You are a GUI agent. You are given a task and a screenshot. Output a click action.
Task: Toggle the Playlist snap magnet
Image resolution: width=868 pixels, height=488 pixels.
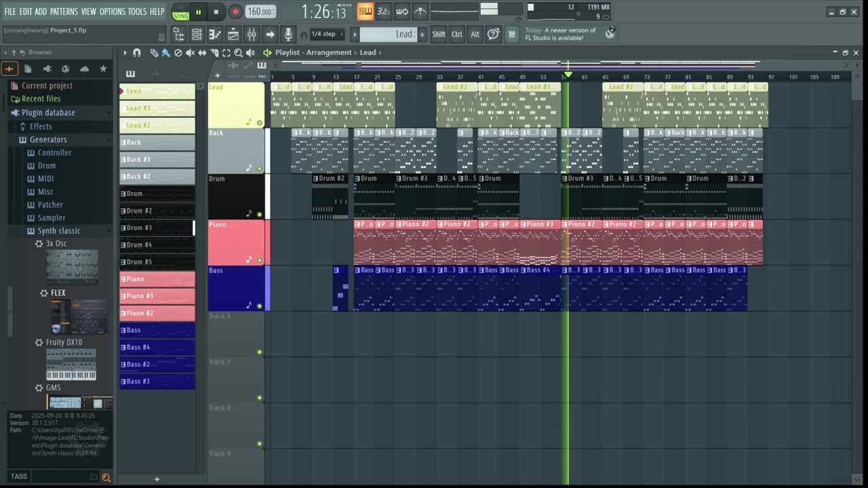[x=136, y=52]
